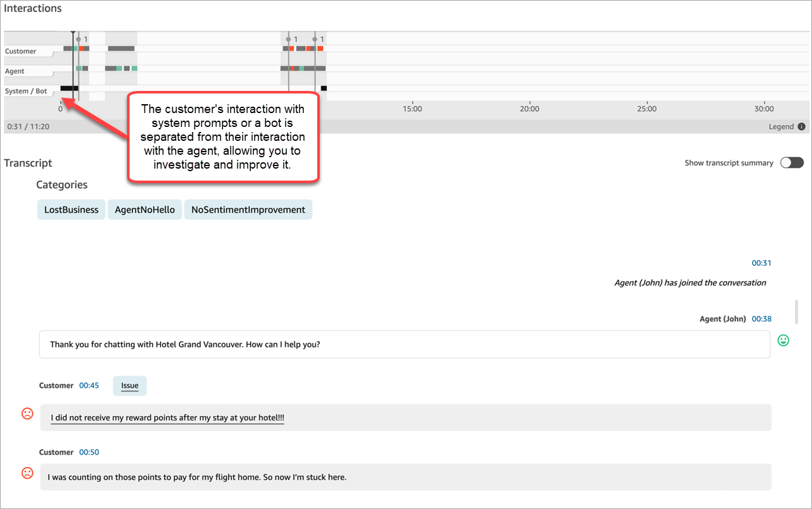Click the Issue tag on customer message
The width and height of the screenshot is (812, 509).
click(x=130, y=386)
